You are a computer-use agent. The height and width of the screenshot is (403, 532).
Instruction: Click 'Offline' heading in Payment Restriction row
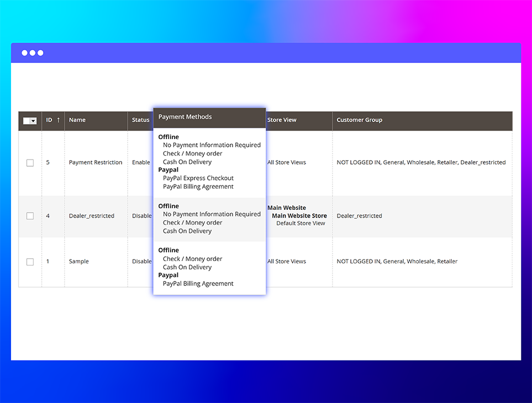168,137
